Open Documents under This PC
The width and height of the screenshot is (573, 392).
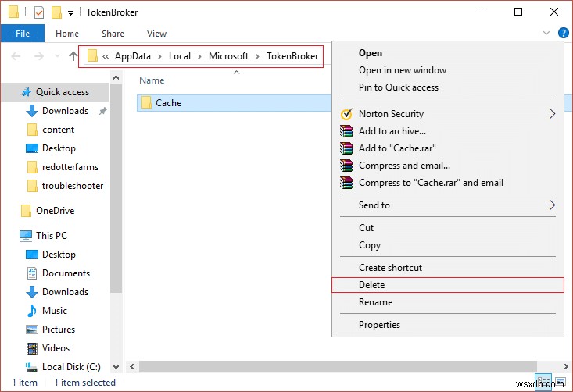coord(66,273)
